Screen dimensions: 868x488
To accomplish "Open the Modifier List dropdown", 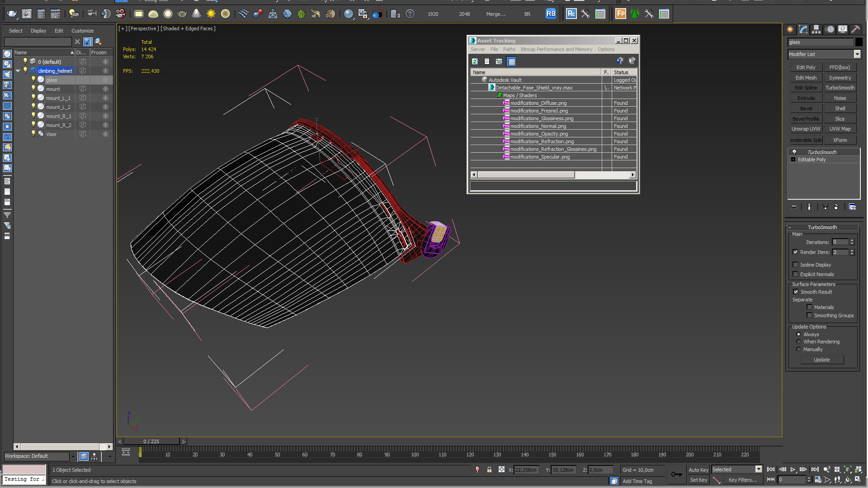I will 857,54.
